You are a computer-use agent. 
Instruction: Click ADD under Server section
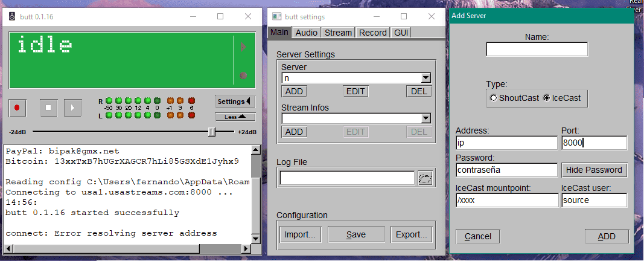pyautogui.click(x=294, y=91)
